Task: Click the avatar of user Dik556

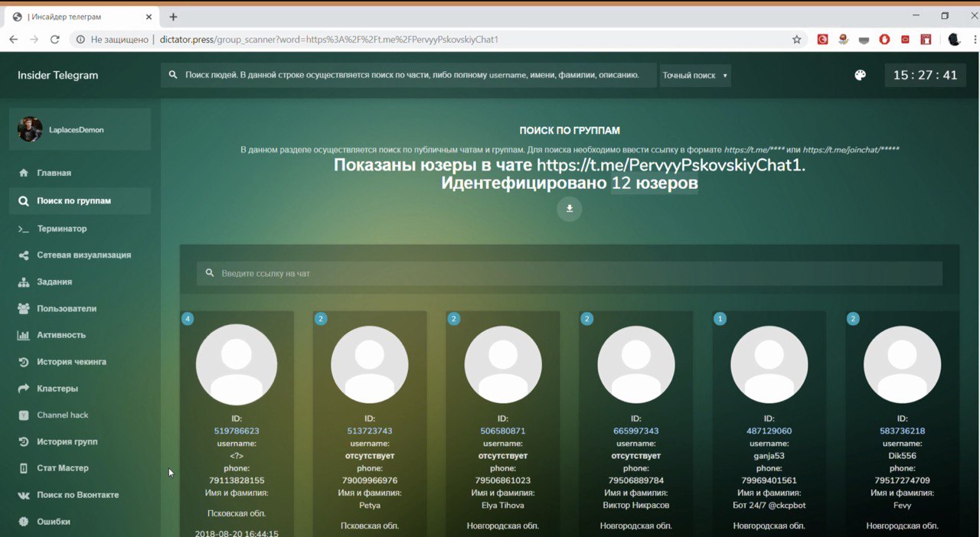Action: (x=903, y=365)
